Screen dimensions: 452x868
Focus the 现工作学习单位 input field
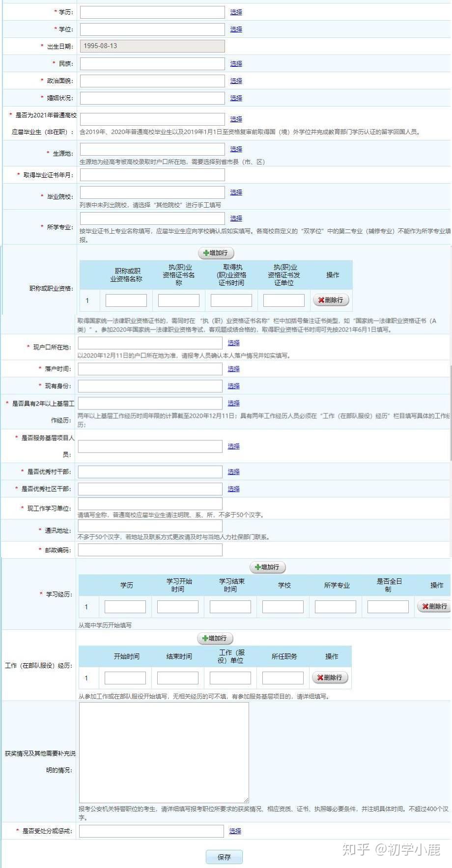click(150, 504)
